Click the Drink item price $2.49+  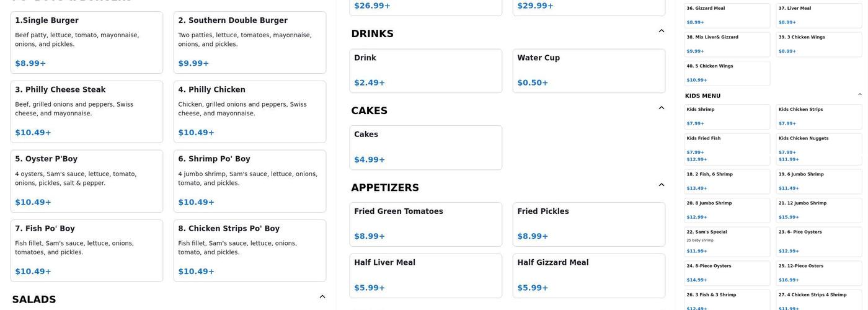(x=370, y=83)
